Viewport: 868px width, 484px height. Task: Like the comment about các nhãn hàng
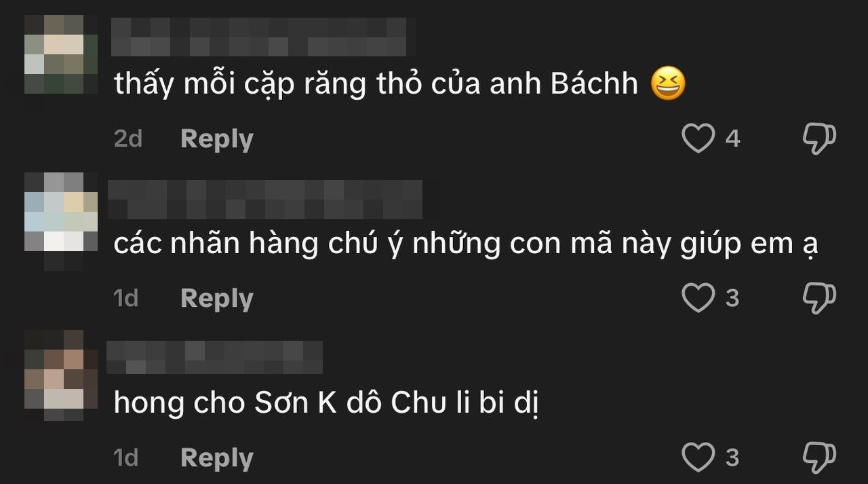click(698, 298)
